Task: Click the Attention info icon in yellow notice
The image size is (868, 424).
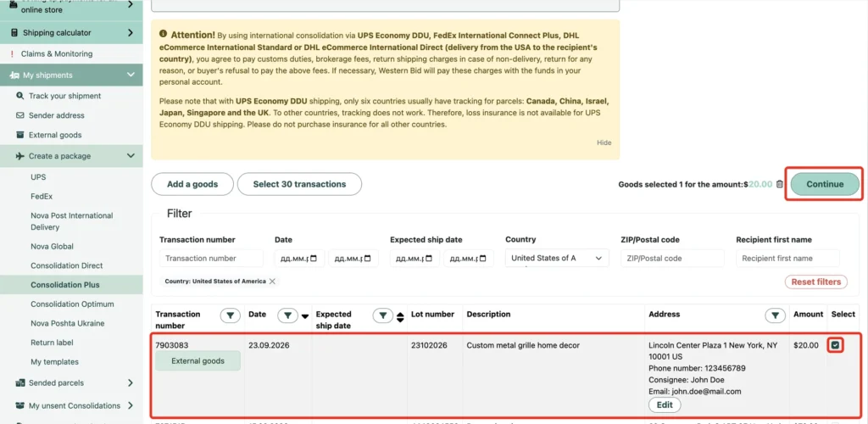Action: point(164,34)
